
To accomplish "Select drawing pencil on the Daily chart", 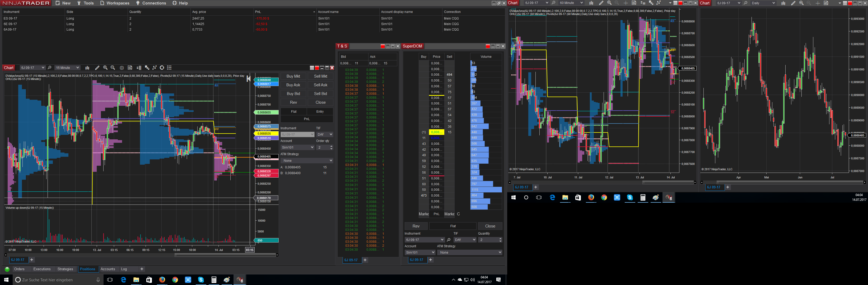I will [x=793, y=3].
